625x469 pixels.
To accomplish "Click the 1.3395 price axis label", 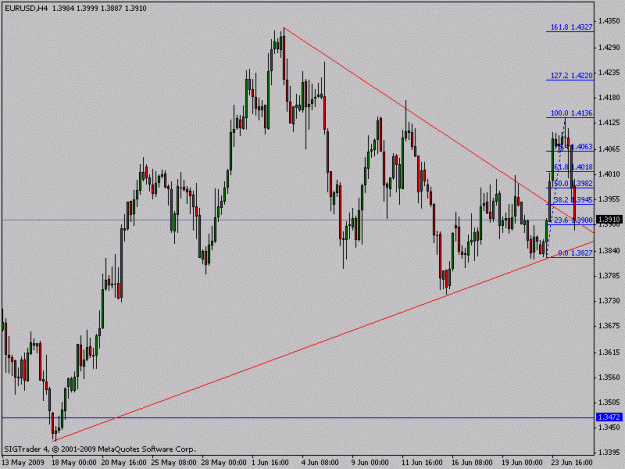I will coord(609,453).
